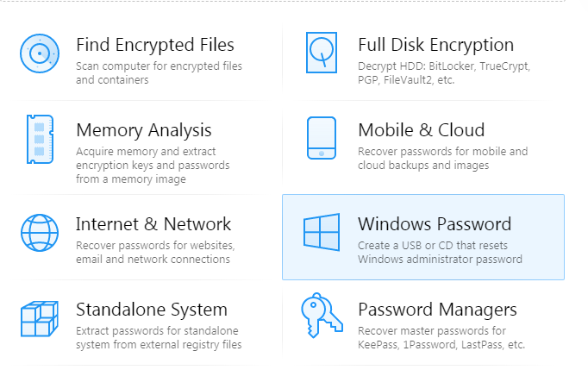588x376 pixels.
Task: Click the Mobile & Cloud phone icon
Action: (x=322, y=138)
